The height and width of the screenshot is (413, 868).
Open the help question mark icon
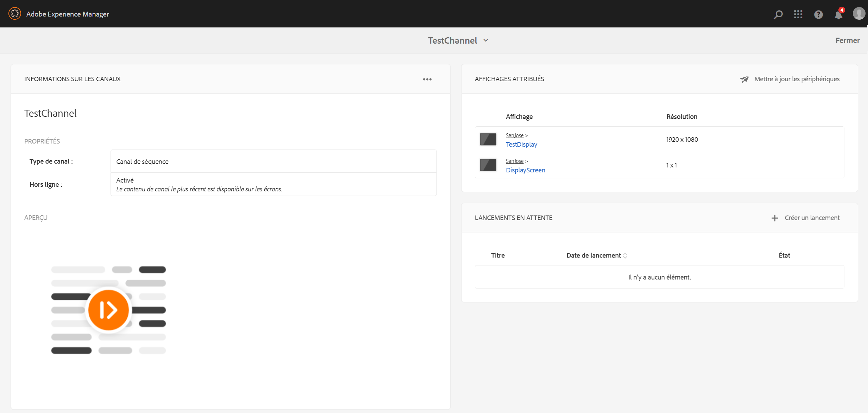[x=818, y=14]
